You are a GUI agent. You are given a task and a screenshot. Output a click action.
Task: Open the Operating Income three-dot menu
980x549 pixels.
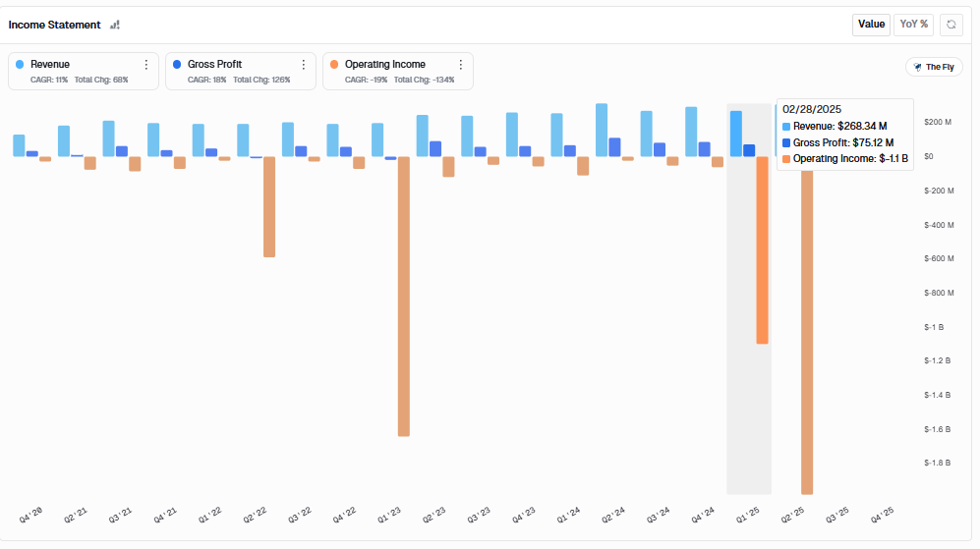[460, 65]
